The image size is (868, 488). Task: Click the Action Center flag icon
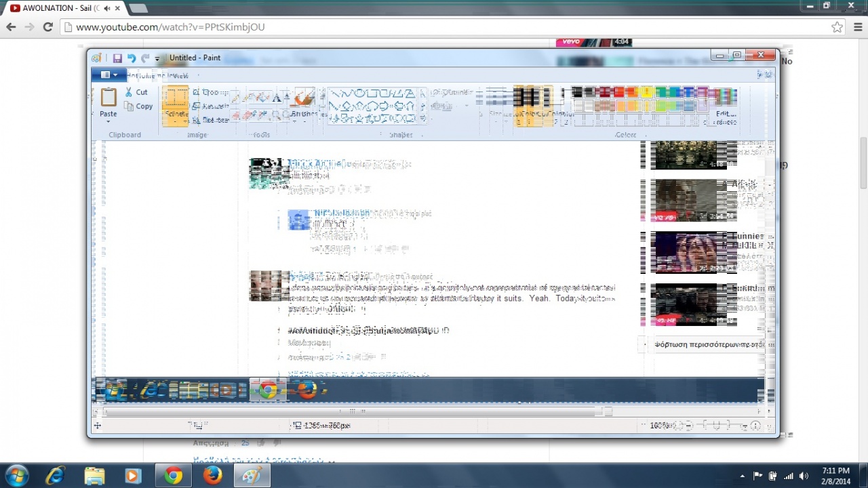click(758, 476)
